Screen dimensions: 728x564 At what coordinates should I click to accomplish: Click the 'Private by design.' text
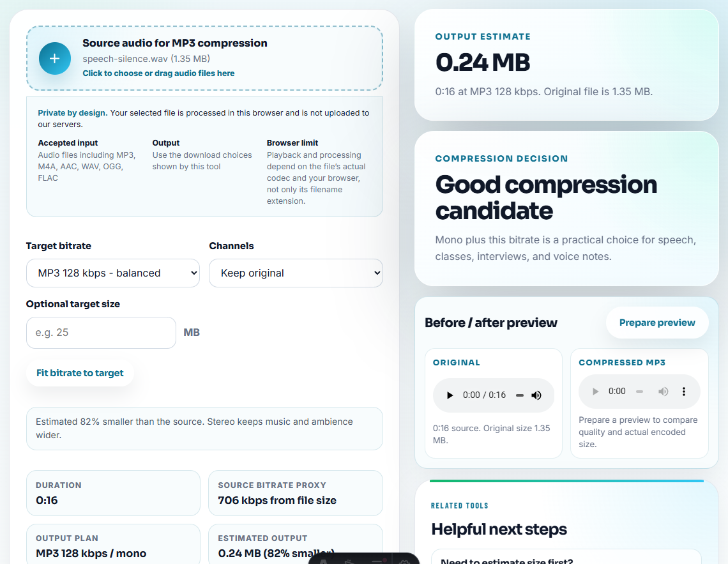[72, 113]
